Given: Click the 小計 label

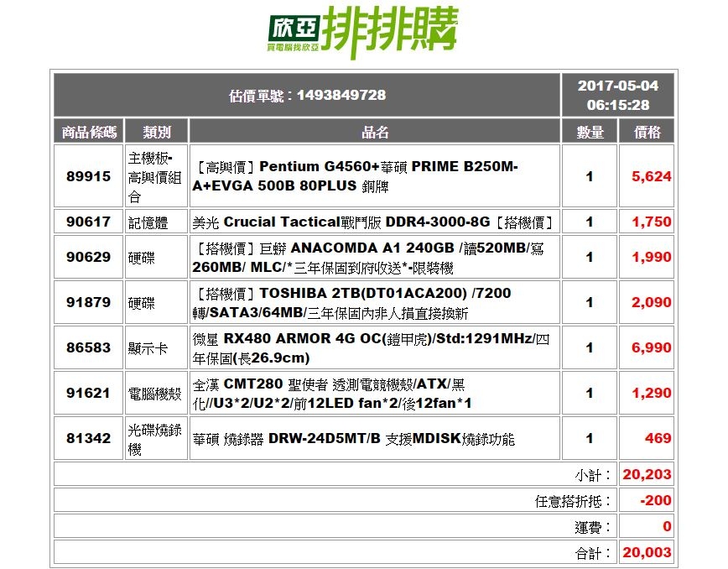Looking at the screenshot, I should click(594, 475).
